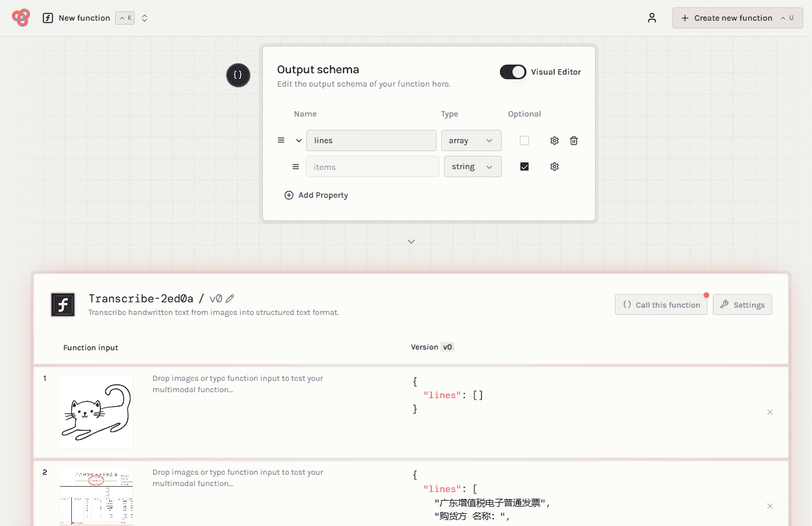
Task: Click Add Property
Action: pos(316,195)
